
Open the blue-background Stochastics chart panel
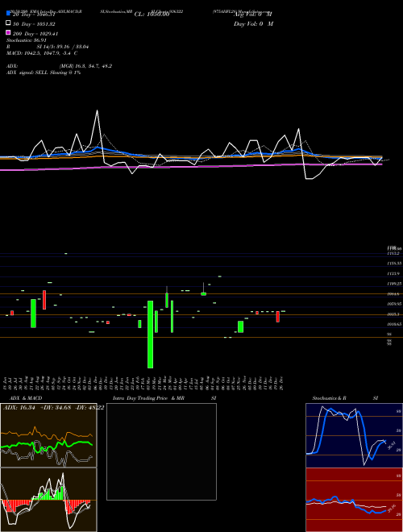tap(354, 435)
